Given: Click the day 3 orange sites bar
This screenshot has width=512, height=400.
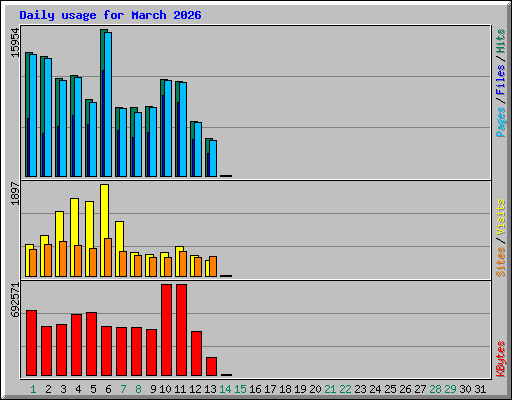Looking at the screenshot, I should (63, 259).
